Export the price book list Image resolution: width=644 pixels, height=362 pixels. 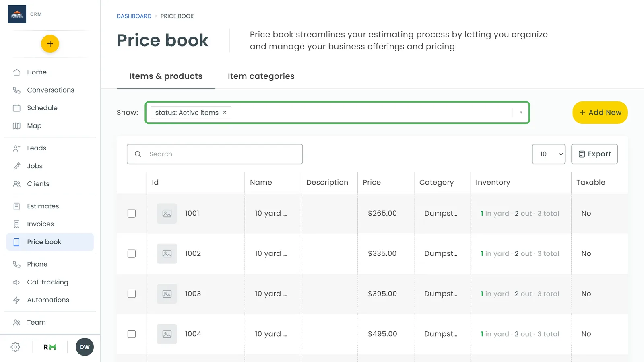coord(594,154)
